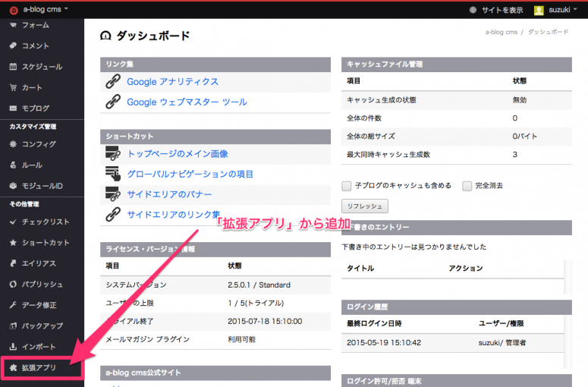The width and height of the screenshot is (588, 387).
Task: Open モジュールID in the sidebar
Action: [x=42, y=186]
